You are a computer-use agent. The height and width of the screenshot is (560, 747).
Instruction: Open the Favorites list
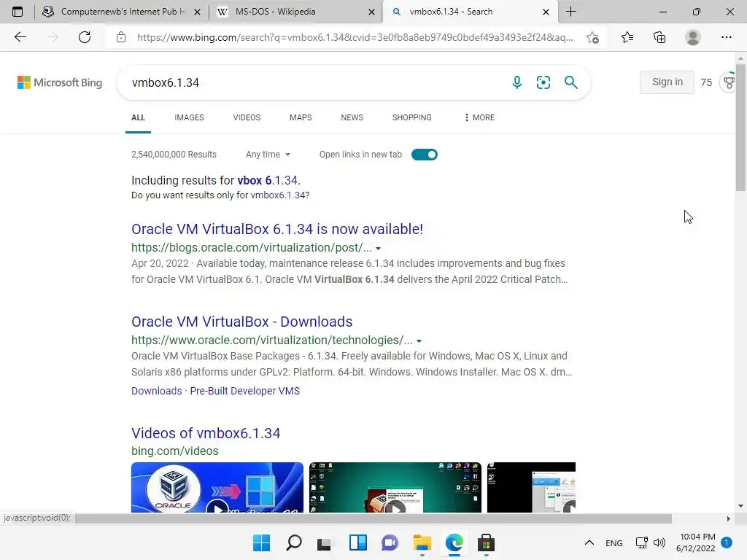coord(627,37)
